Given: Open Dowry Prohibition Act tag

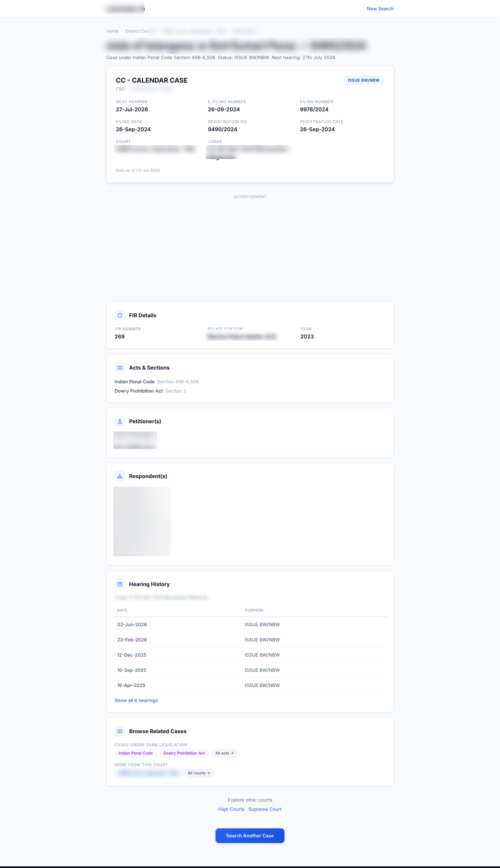Looking at the screenshot, I should 184,753.
